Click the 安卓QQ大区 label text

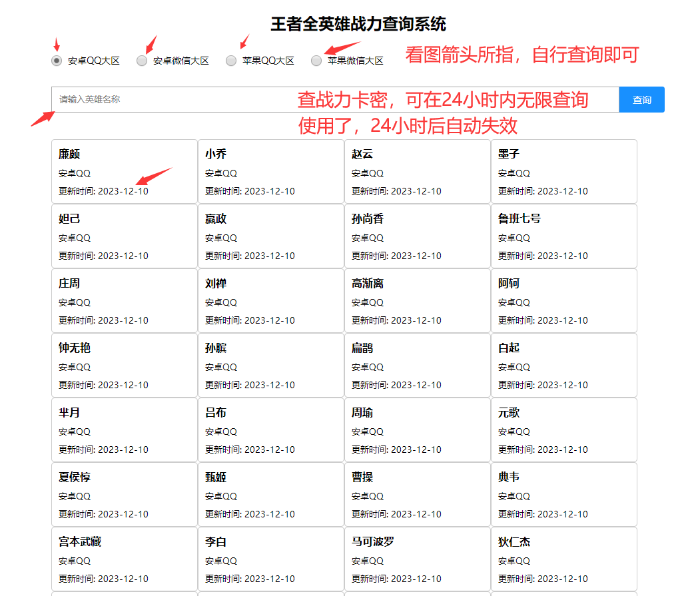(94, 61)
